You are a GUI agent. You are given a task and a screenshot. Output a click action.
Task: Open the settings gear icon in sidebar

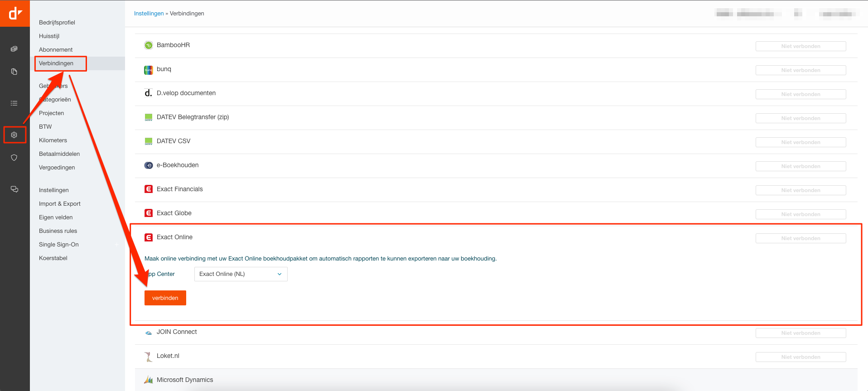14,135
